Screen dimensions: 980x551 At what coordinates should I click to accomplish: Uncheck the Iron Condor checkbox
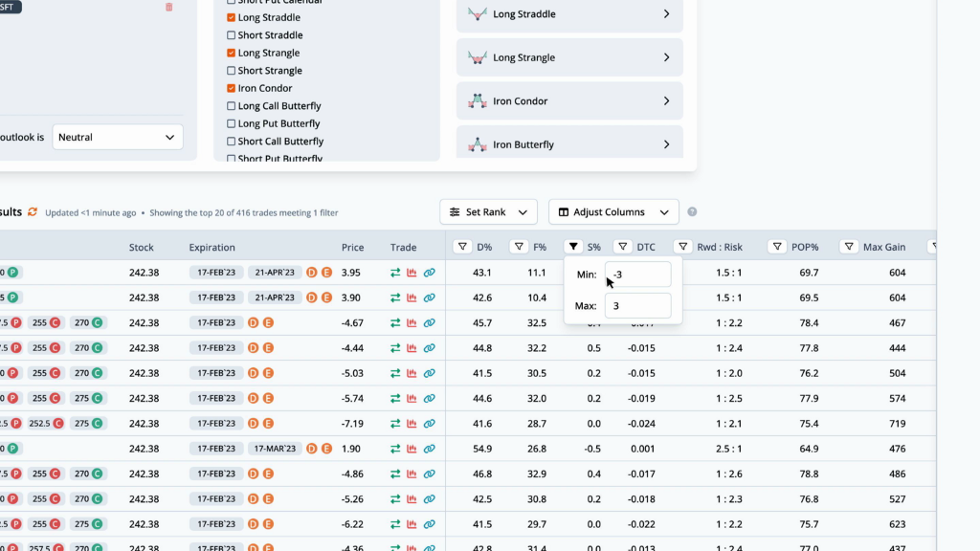coord(232,88)
